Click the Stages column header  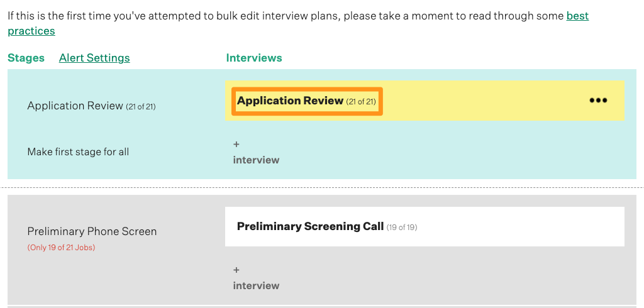26,58
